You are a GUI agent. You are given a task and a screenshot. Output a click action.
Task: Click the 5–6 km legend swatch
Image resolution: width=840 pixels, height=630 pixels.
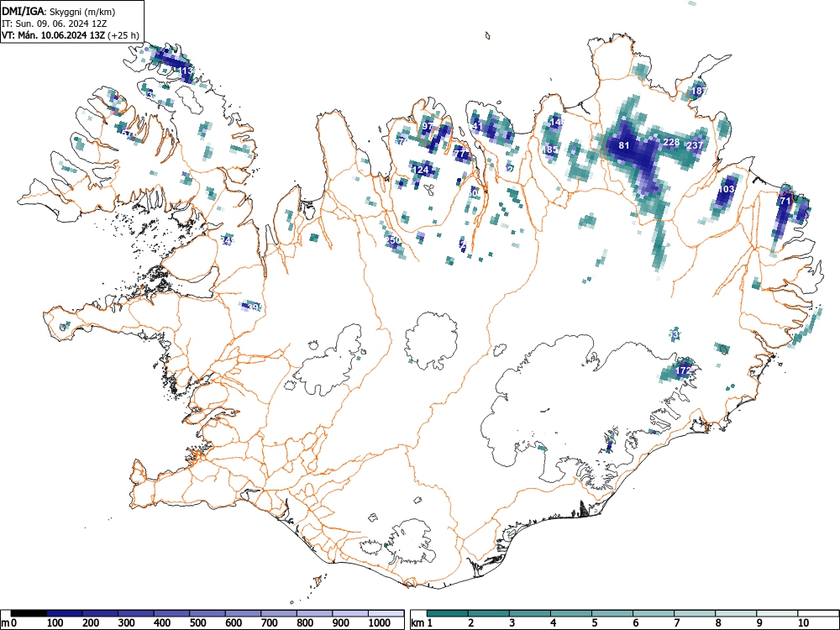coord(612,613)
